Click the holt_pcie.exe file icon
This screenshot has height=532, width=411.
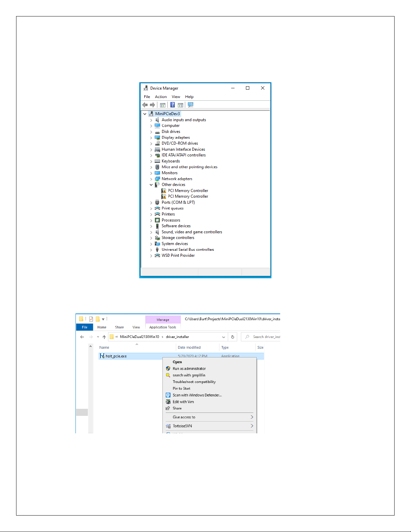[102, 356]
